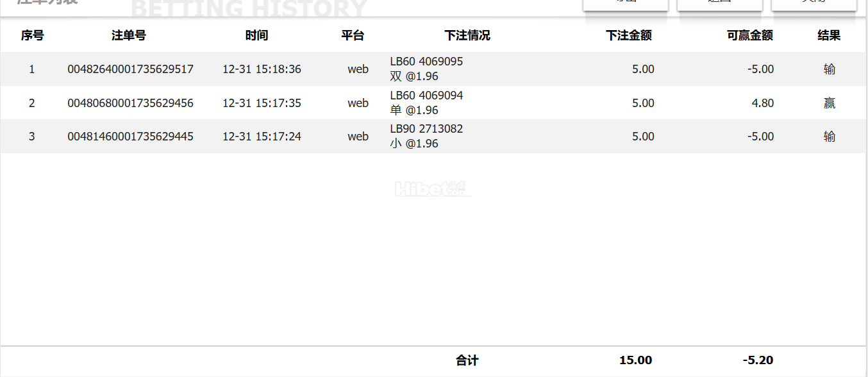
Task: Click order number 00482640001735629517
Action: tap(131, 69)
